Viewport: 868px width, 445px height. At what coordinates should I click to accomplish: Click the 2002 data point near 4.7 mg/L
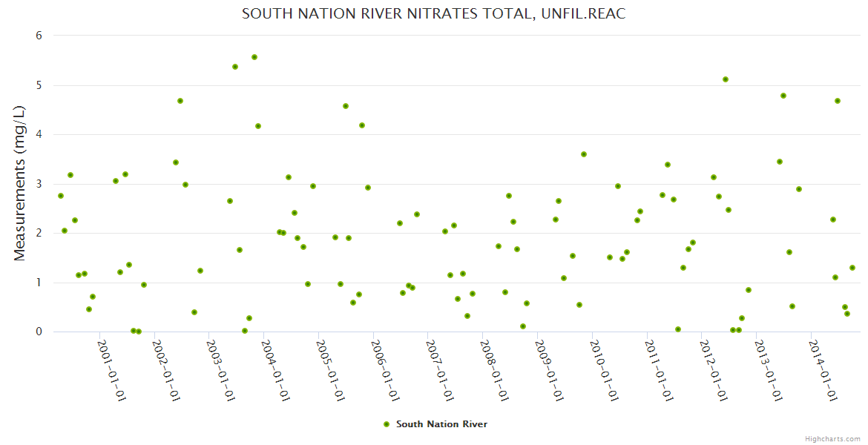coord(180,101)
